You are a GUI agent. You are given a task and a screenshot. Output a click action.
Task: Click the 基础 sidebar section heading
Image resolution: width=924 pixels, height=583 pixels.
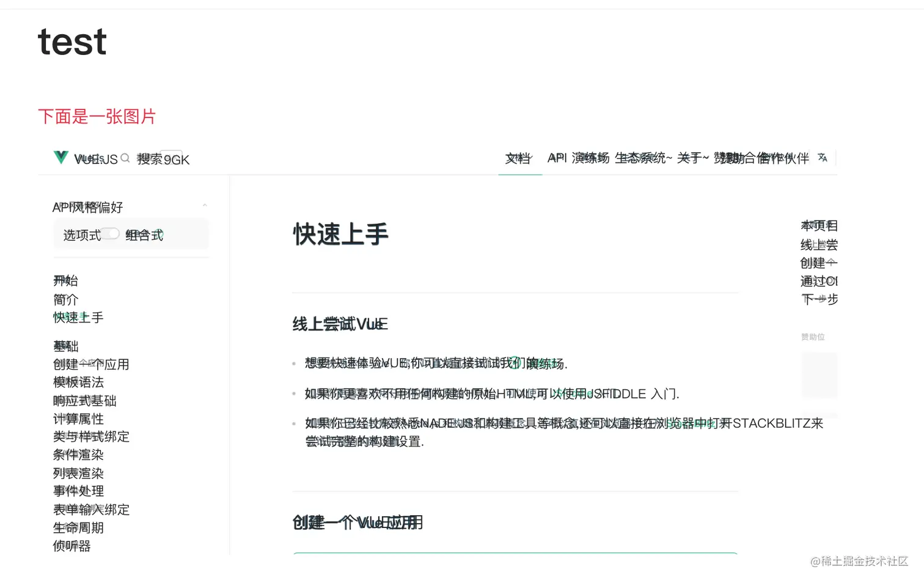[x=65, y=346]
